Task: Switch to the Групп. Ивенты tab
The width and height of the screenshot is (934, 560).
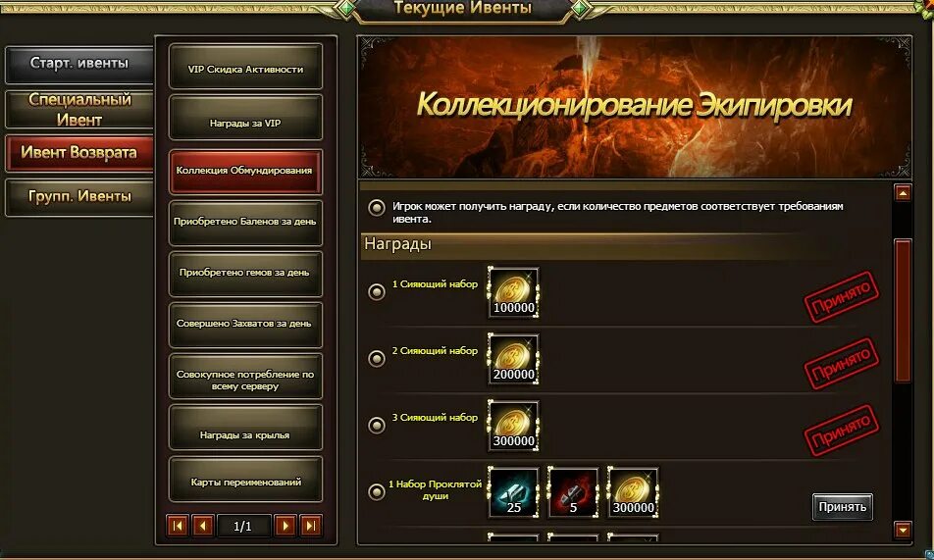Action: coord(79,196)
